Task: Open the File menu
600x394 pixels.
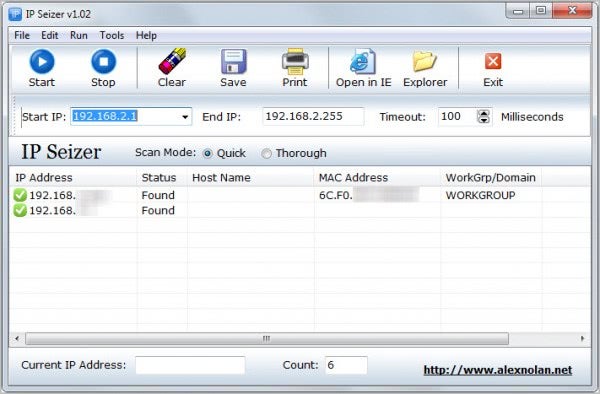Action: [22, 35]
